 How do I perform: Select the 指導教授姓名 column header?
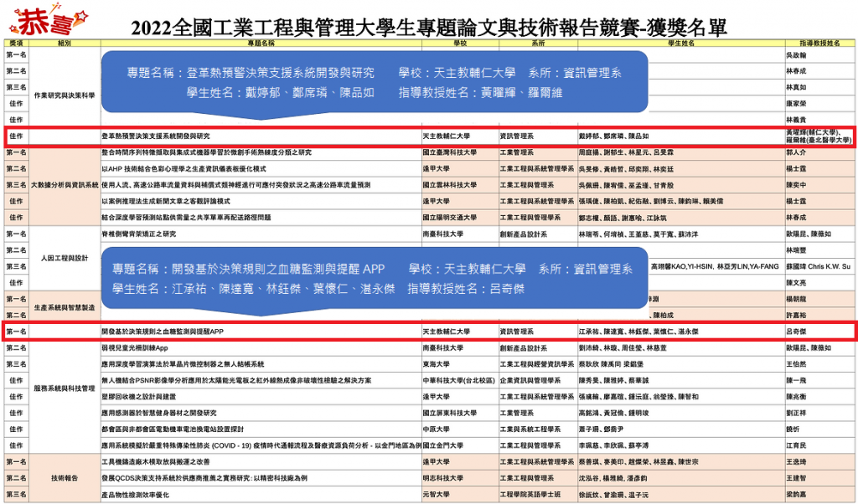coord(819,42)
